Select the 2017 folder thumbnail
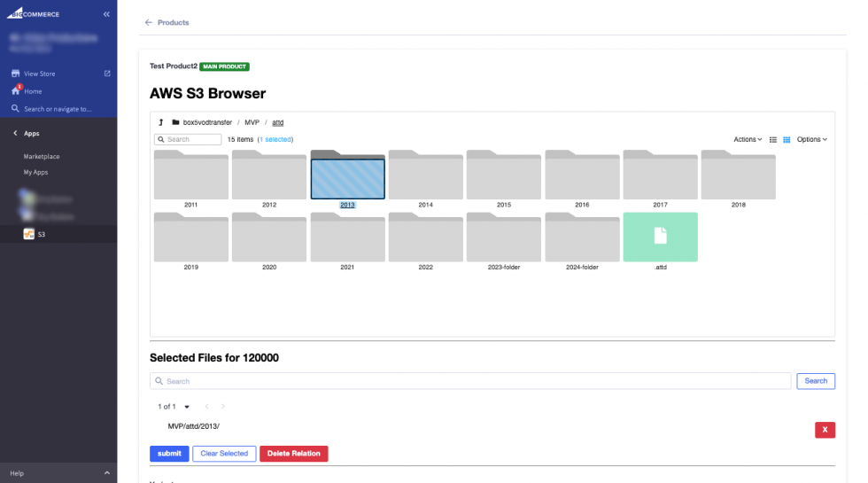Screen dimensions: 868x483 (660, 175)
